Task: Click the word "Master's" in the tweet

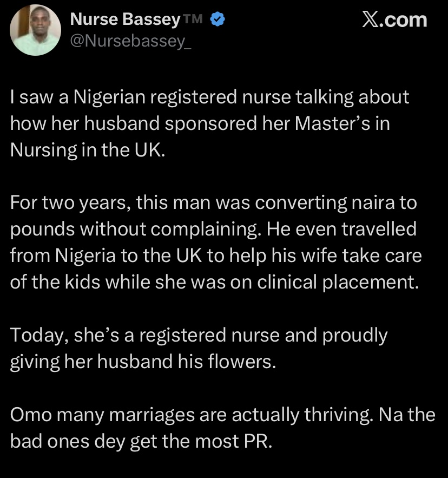Action: coord(332,123)
